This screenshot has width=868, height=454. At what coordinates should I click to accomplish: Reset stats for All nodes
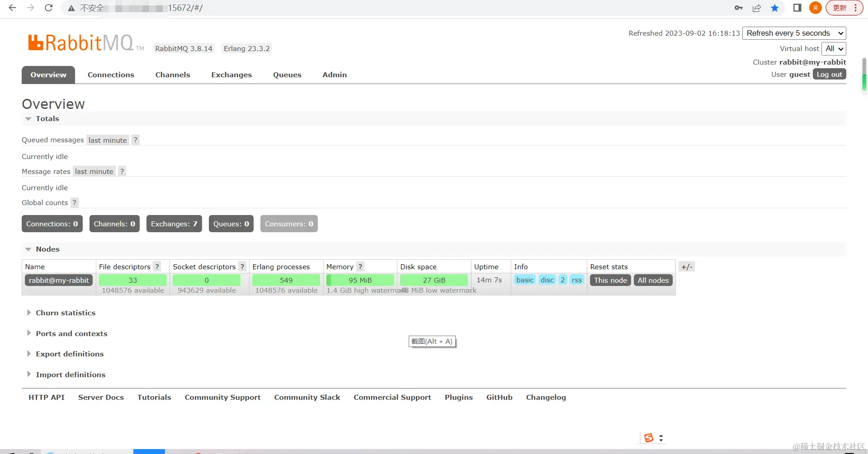(x=653, y=280)
